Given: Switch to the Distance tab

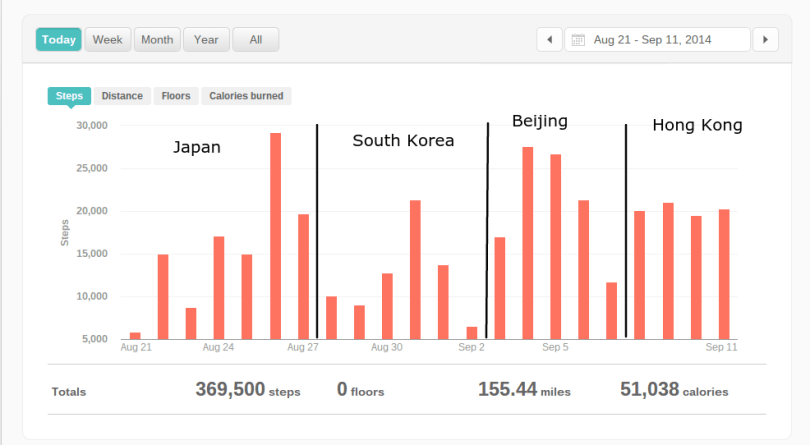Looking at the screenshot, I should (x=122, y=96).
